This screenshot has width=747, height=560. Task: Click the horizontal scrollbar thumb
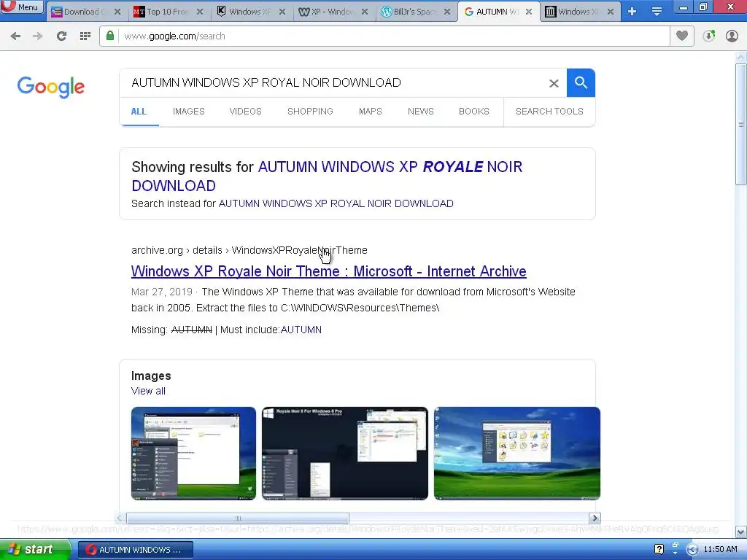point(238,518)
